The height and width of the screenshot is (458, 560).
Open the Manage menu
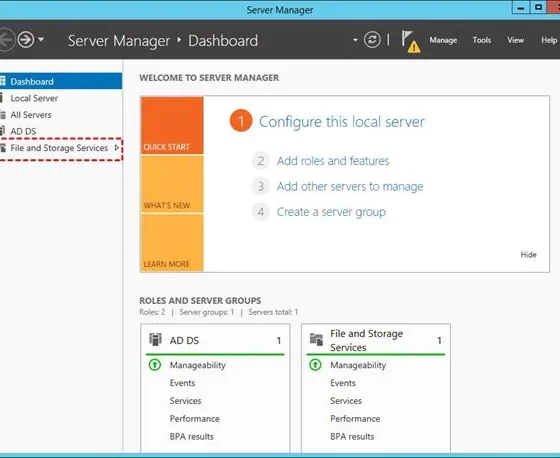coord(443,40)
